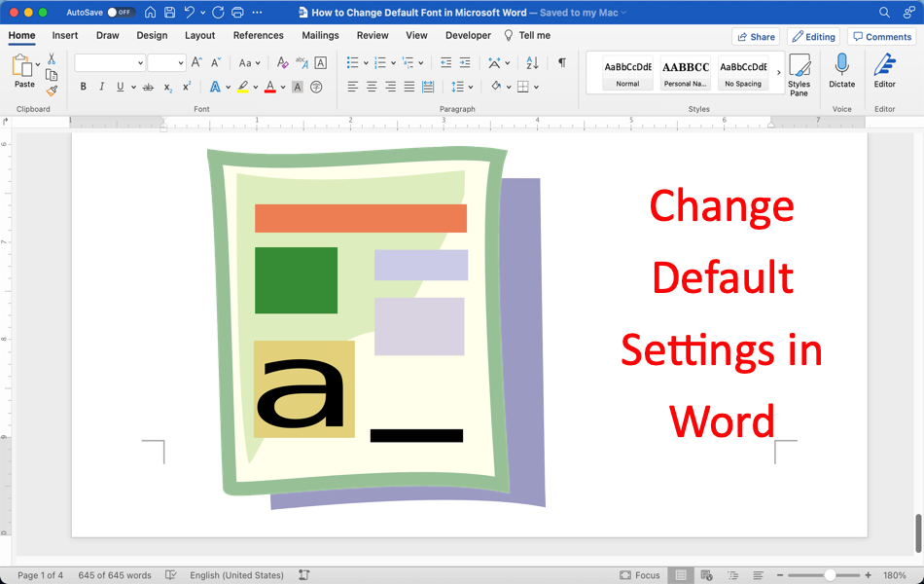This screenshot has width=924, height=584.
Task: Open the Styles Pane
Action: [x=800, y=75]
